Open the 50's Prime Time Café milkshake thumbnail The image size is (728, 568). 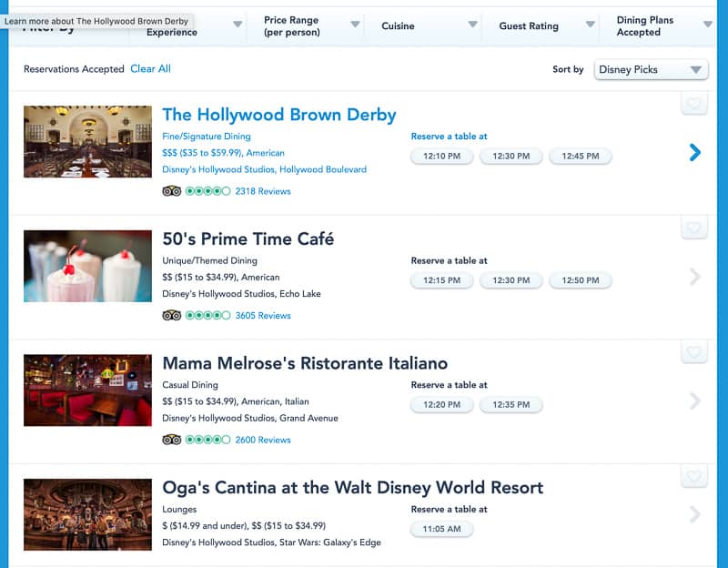pyautogui.click(x=87, y=266)
